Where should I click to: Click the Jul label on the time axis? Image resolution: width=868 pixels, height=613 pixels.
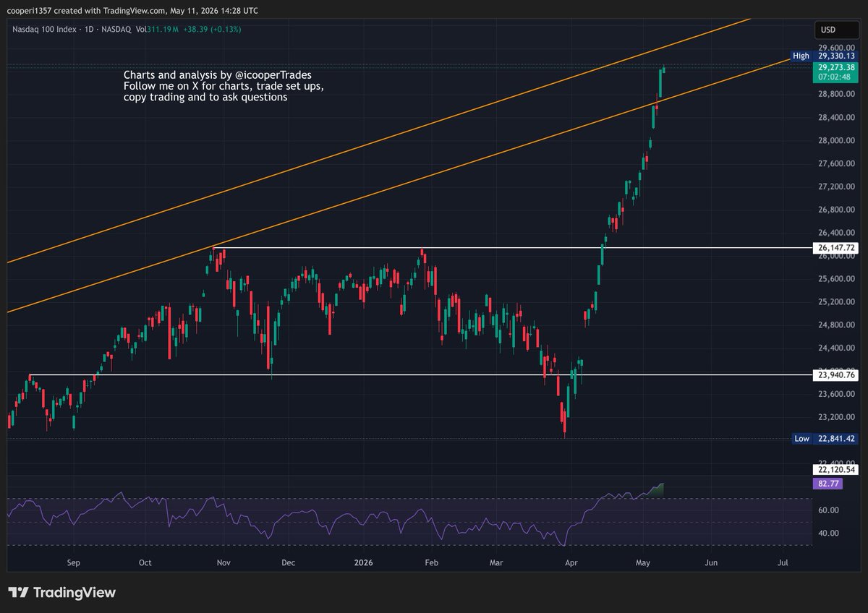click(783, 561)
